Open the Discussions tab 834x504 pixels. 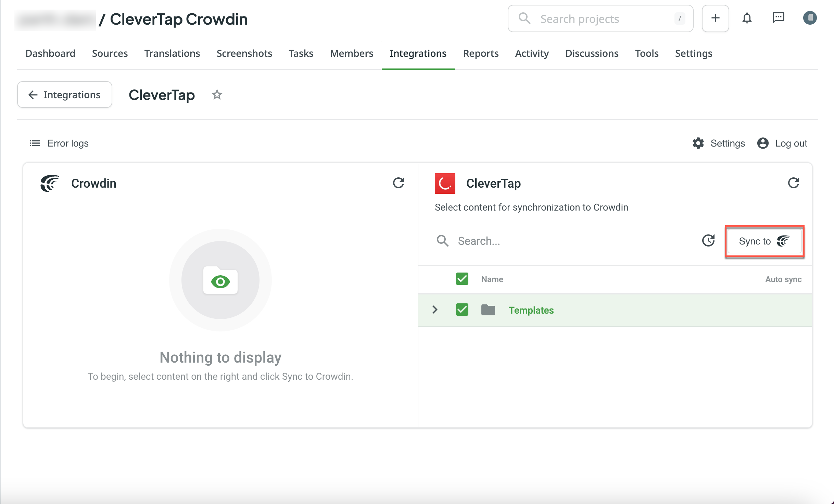(592, 53)
